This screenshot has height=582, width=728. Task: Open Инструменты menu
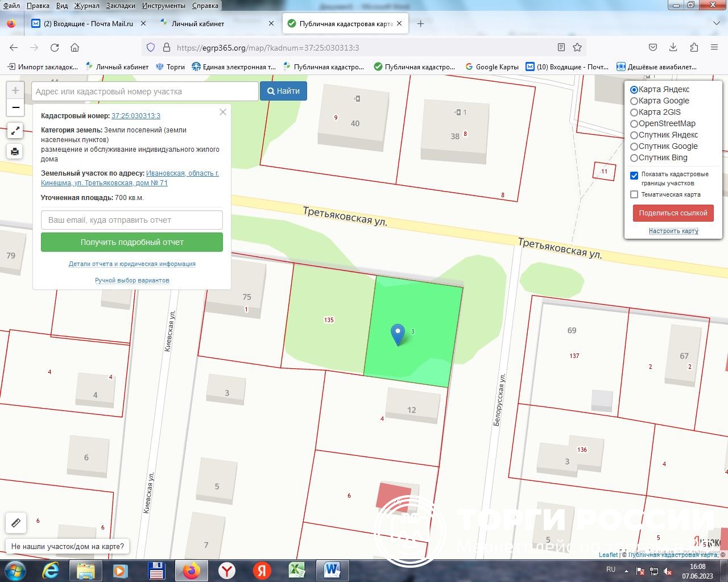coord(164,5)
